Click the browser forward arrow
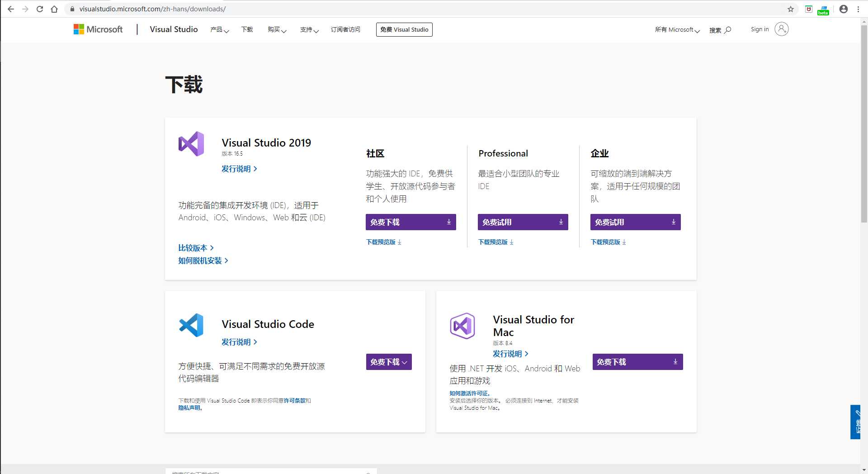868x474 pixels. coord(25,9)
